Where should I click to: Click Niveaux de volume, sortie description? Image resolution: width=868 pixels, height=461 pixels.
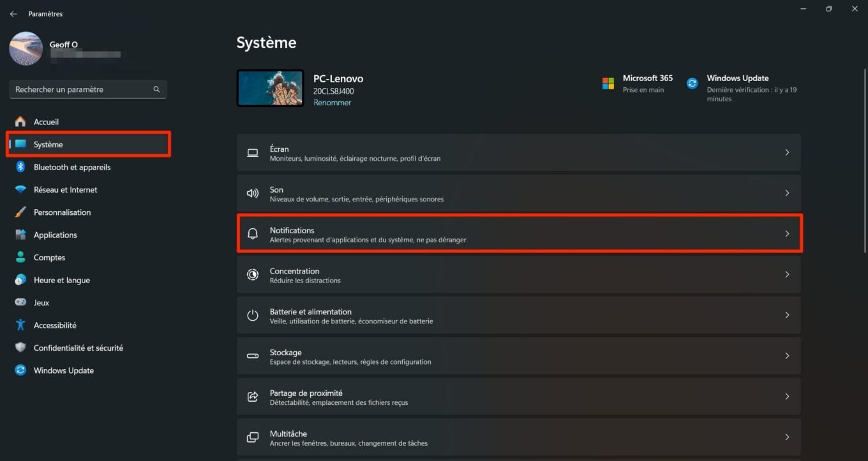coord(357,199)
